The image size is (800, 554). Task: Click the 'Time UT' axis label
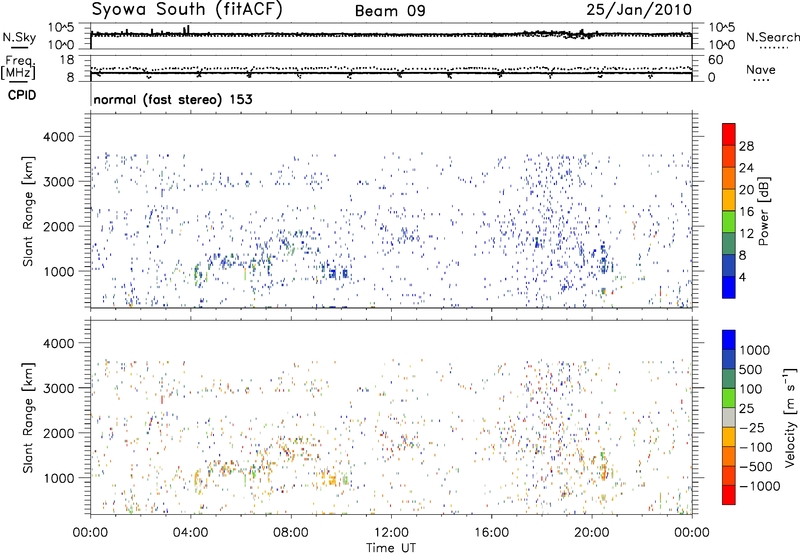391,548
